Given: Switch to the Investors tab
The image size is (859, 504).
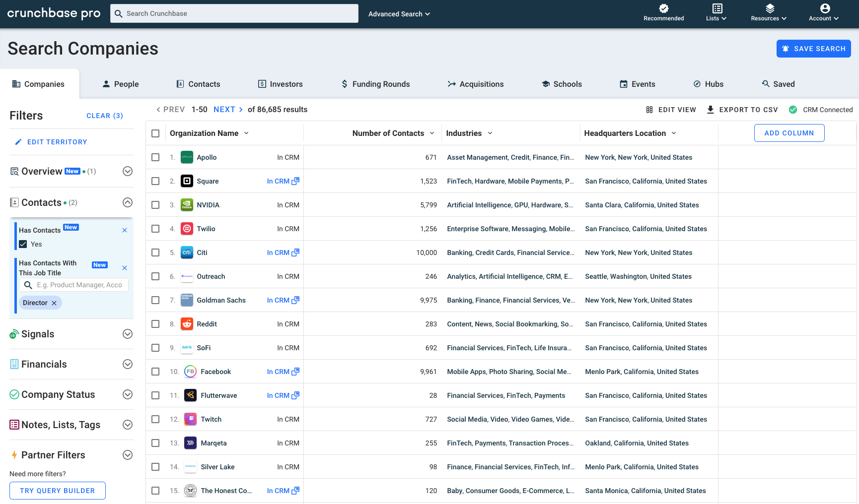Looking at the screenshot, I should pos(281,84).
